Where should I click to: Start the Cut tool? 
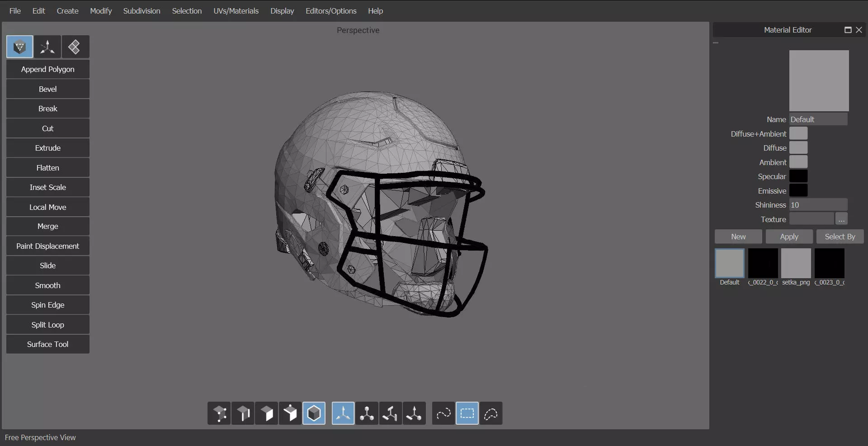(x=48, y=128)
